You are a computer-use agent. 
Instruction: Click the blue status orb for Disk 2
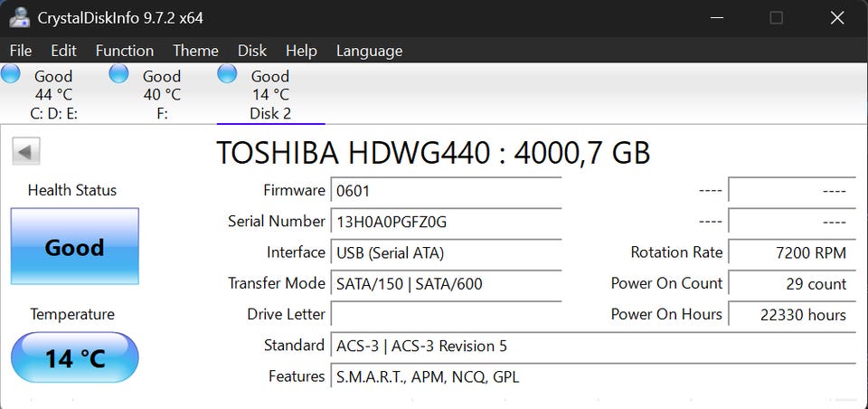(227, 74)
